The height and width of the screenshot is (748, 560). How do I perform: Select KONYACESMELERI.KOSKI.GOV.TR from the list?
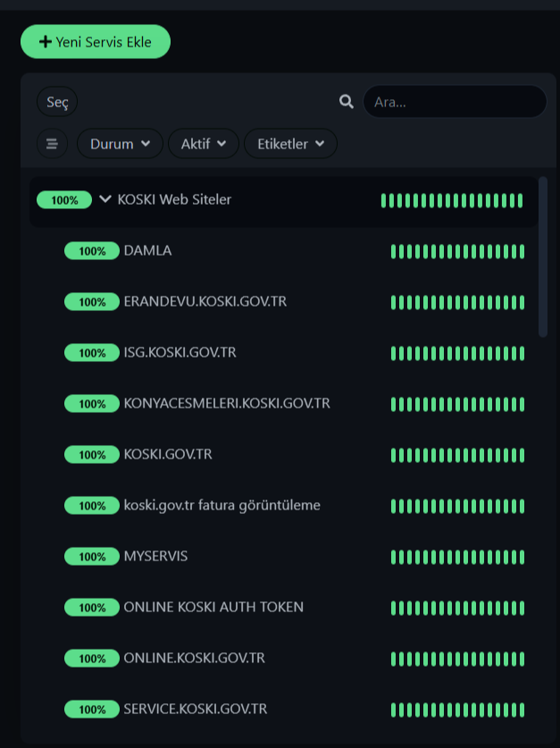tap(227, 404)
